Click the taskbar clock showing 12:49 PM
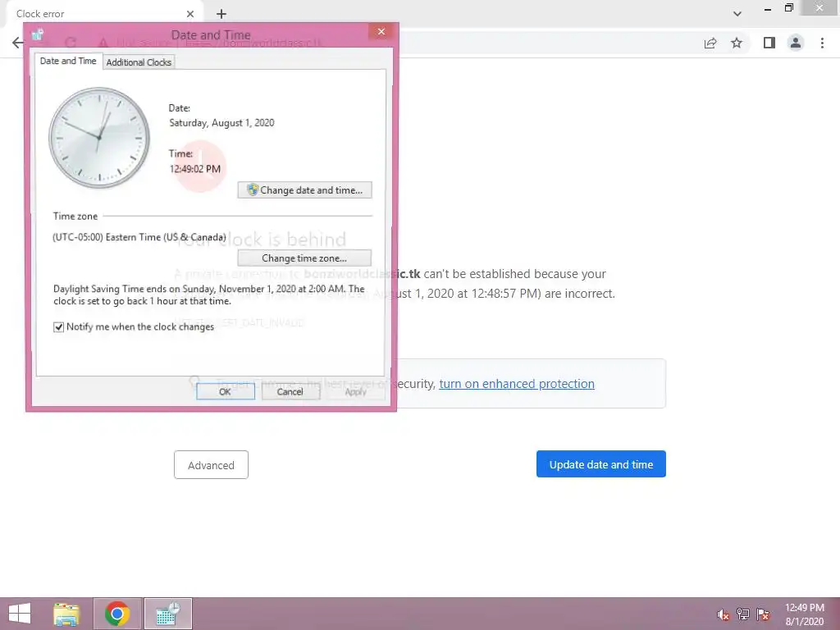Image resolution: width=840 pixels, height=630 pixels. tap(805, 614)
